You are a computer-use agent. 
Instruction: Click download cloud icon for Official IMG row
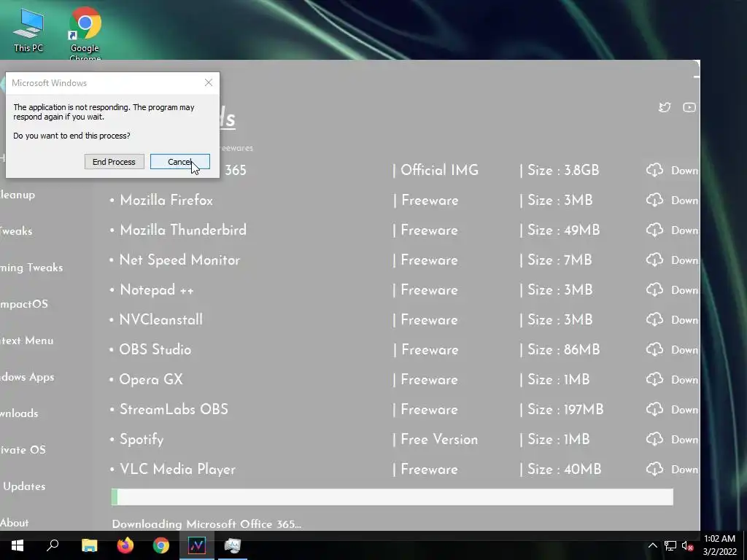click(x=654, y=170)
